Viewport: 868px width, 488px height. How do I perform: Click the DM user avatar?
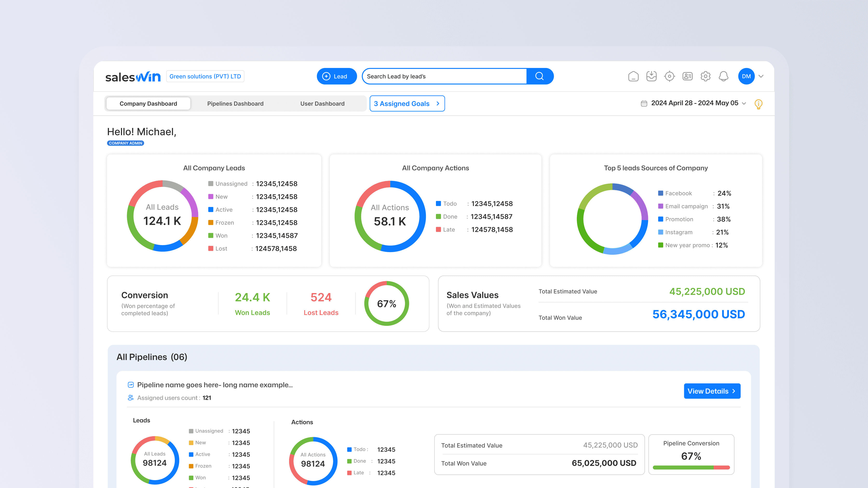coord(746,76)
